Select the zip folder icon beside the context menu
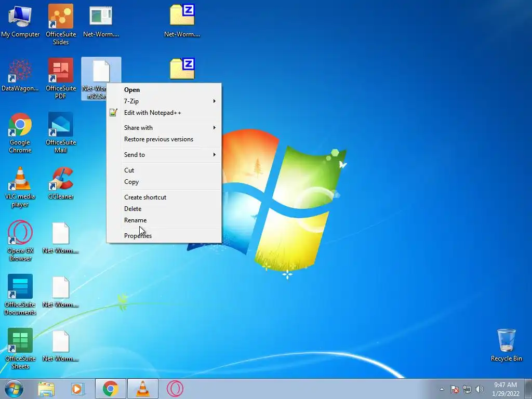This screenshot has height=399, width=532. (x=182, y=69)
